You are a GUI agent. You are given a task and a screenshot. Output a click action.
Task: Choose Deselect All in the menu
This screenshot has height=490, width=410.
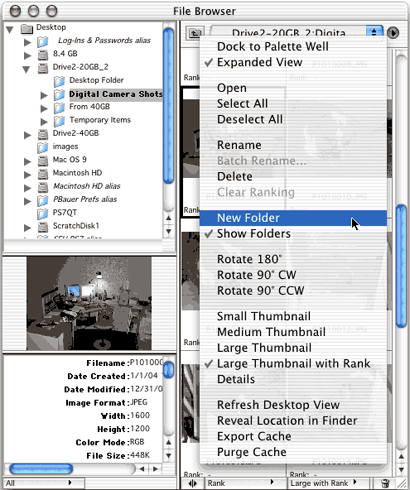tap(293, 119)
